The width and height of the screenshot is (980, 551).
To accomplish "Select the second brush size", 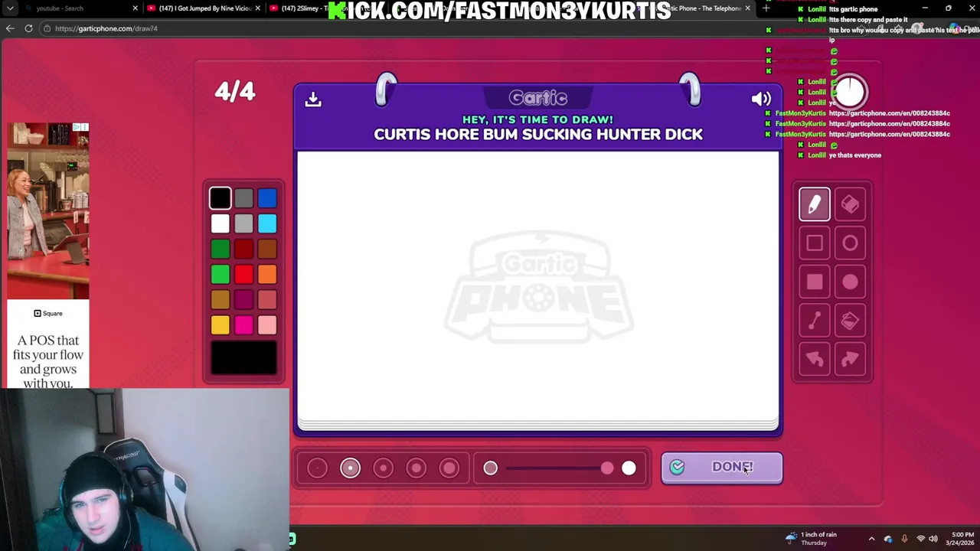I will pos(350,468).
